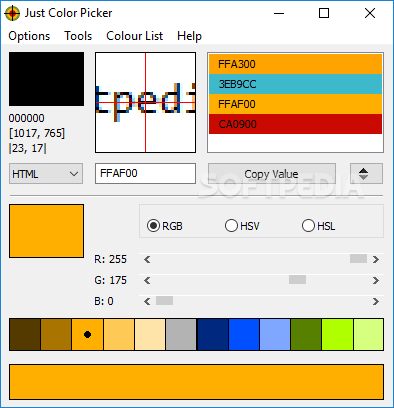Image resolution: width=394 pixels, height=408 pixels.
Task: Pick the gray harmony swatch
Action: coord(181,334)
